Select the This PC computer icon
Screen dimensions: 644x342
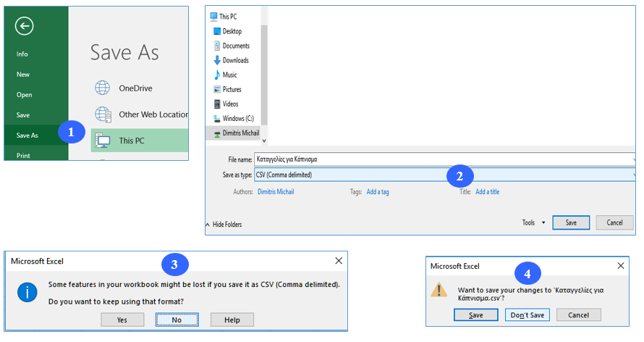(x=103, y=141)
